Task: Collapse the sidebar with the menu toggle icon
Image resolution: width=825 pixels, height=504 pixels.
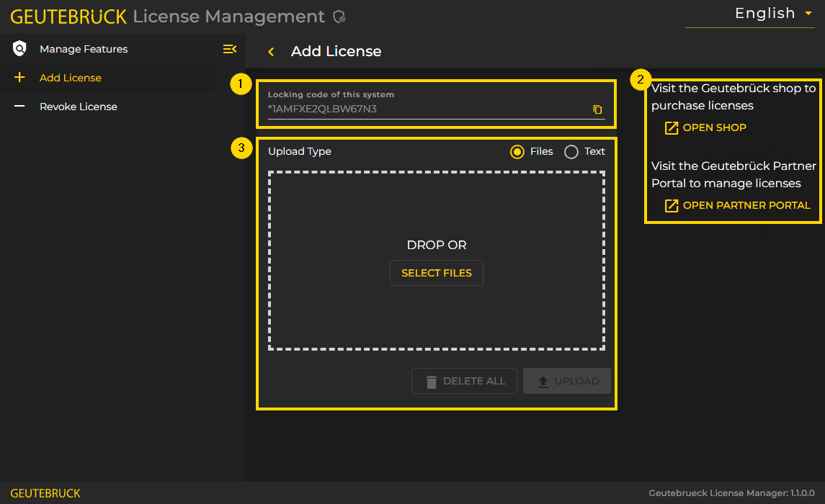Action: coord(229,49)
